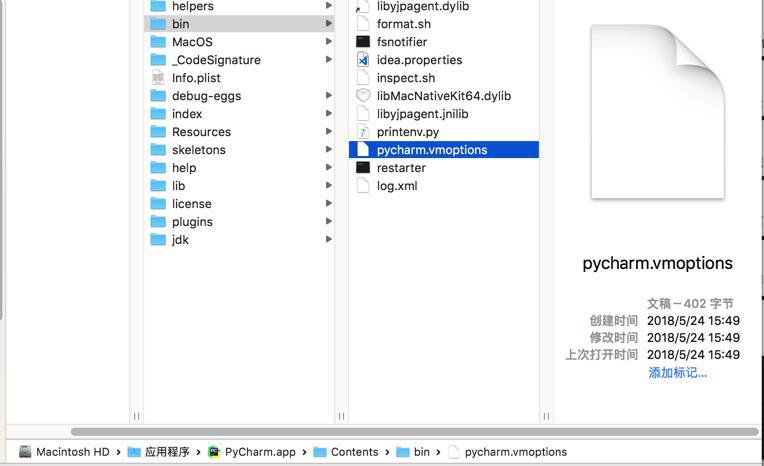The width and height of the screenshot is (764, 466).
Task: Select the libMacNativeKit64.dylib file name
Action: click(x=444, y=96)
